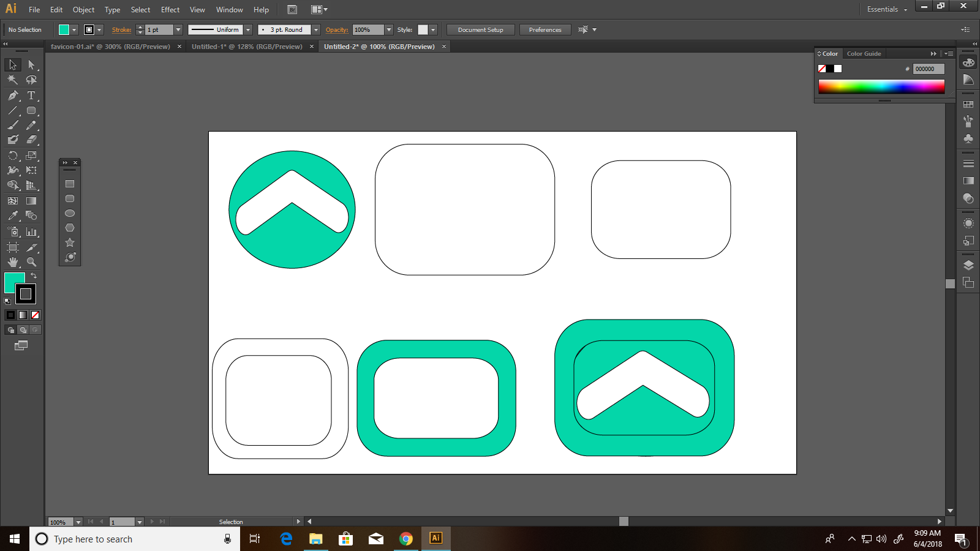Open the Swatches panel icon in right sidebar

point(968,104)
